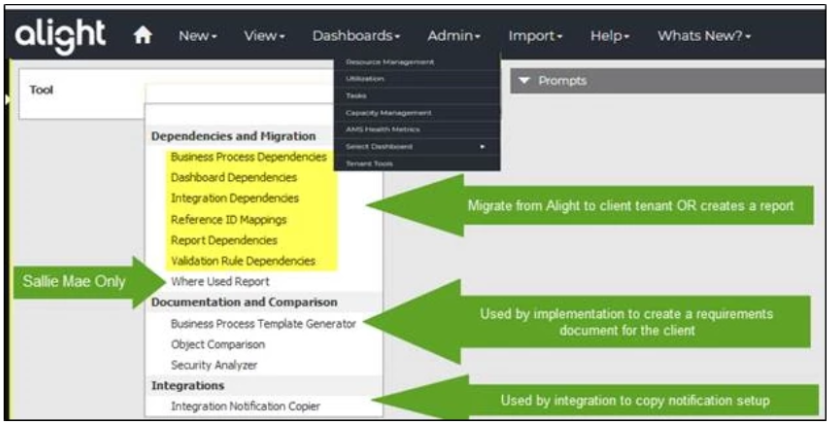This screenshot has width=838, height=426.
Task: Open the Dashboards menu
Action: (x=356, y=36)
